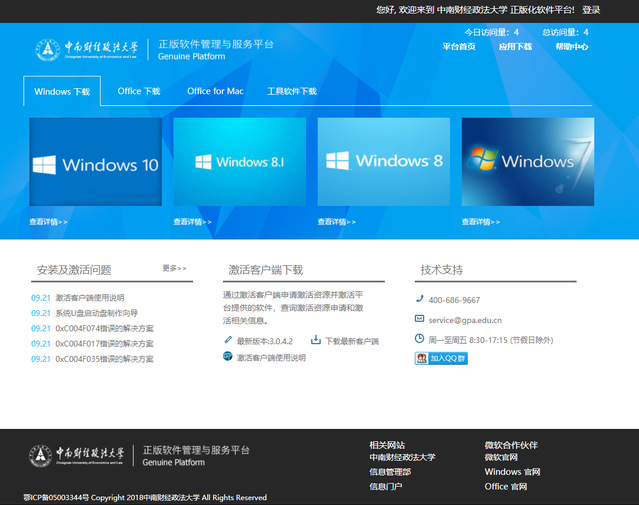Open the Windows 7 thumbnail
This screenshot has height=505, width=639.
pyautogui.click(x=528, y=161)
